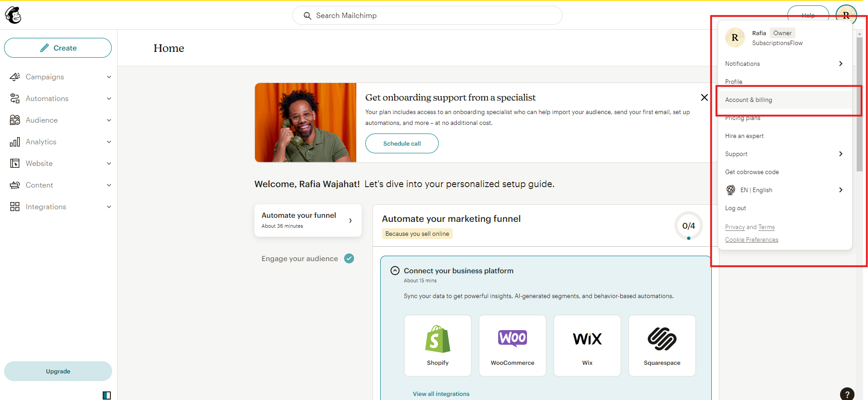Choose the Wix platform tile

[x=587, y=345]
